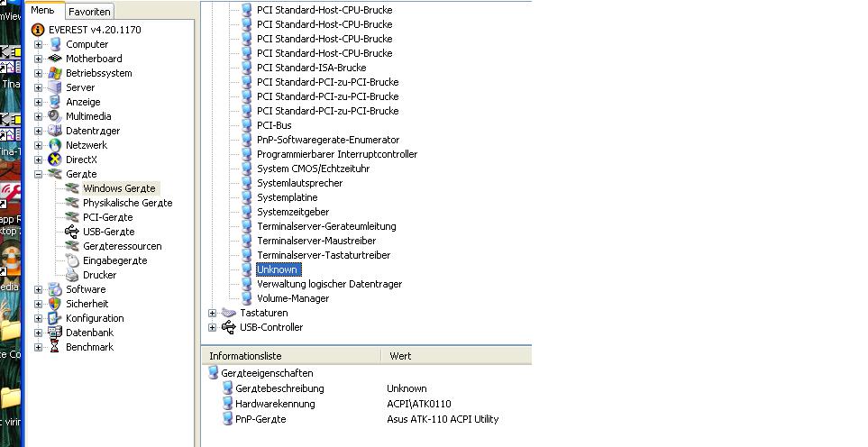The width and height of the screenshot is (868, 447).
Task: Expand the Computer tree node
Action: pos(38,44)
